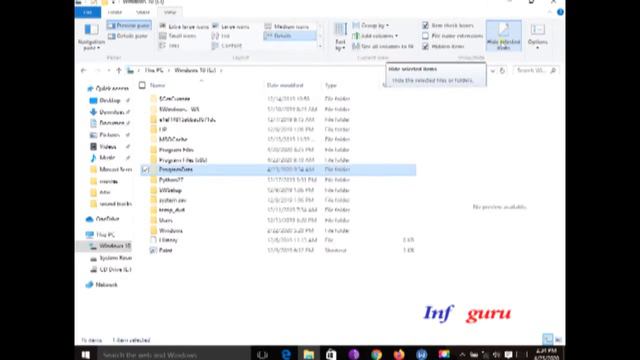Open Videos in navigation pane
Image resolution: width=640 pixels, height=360 pixels.
[x=108, y=147]
